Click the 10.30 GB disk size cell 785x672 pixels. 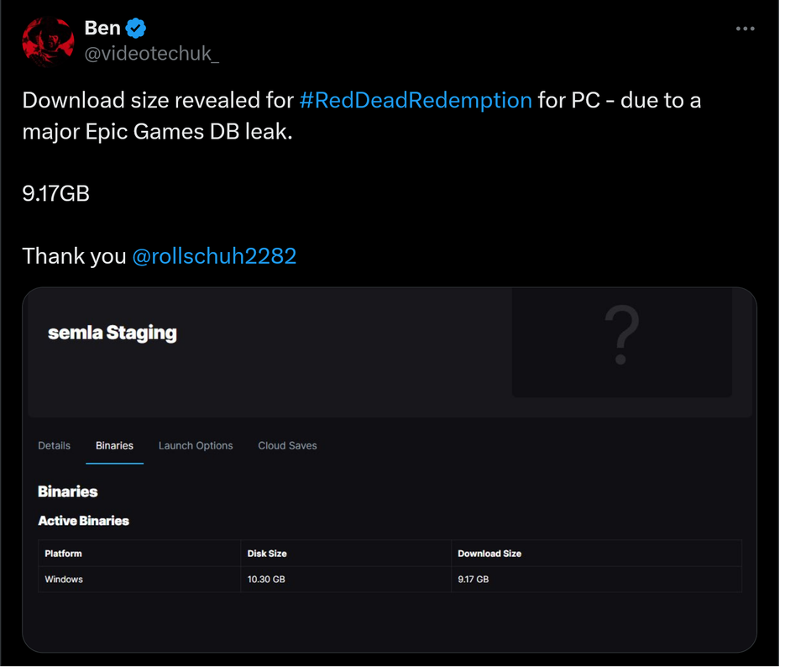coord(266,579)
